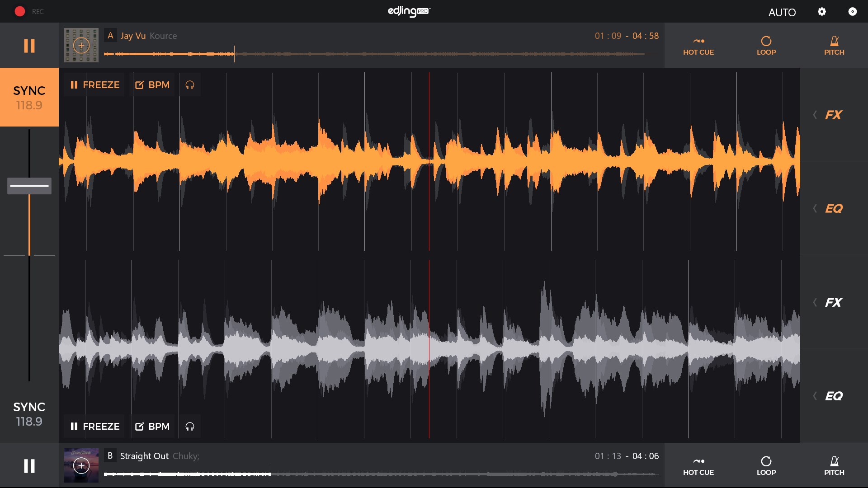Viewport: 868px width, 488px height.
Task: Open the AUTO automix mode
Action: pos(782,12)
